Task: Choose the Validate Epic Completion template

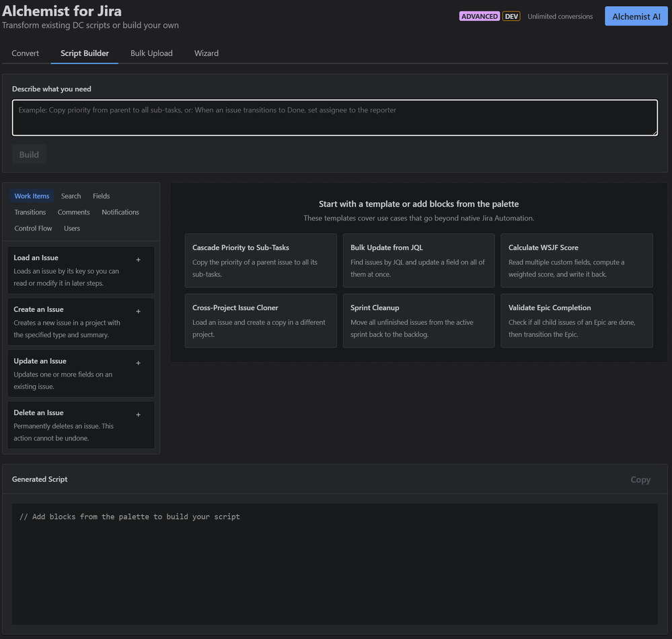Action: pyautogui.click(x=577, y=321)
